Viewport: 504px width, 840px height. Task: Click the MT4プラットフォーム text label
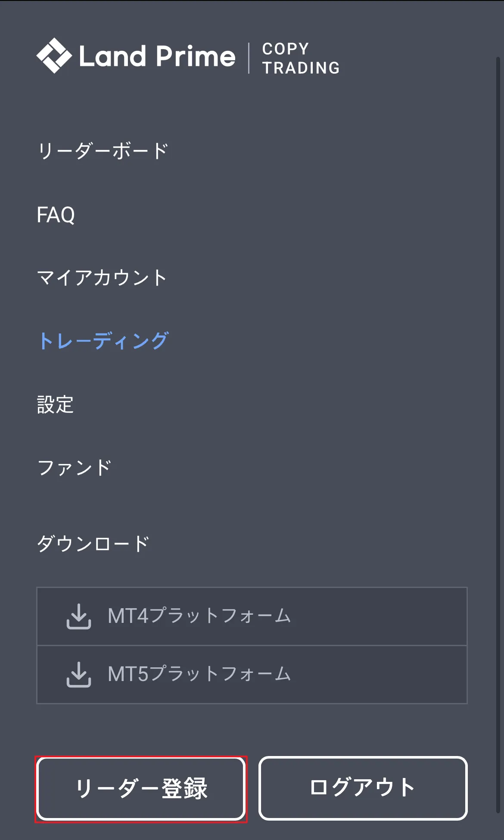199,616
